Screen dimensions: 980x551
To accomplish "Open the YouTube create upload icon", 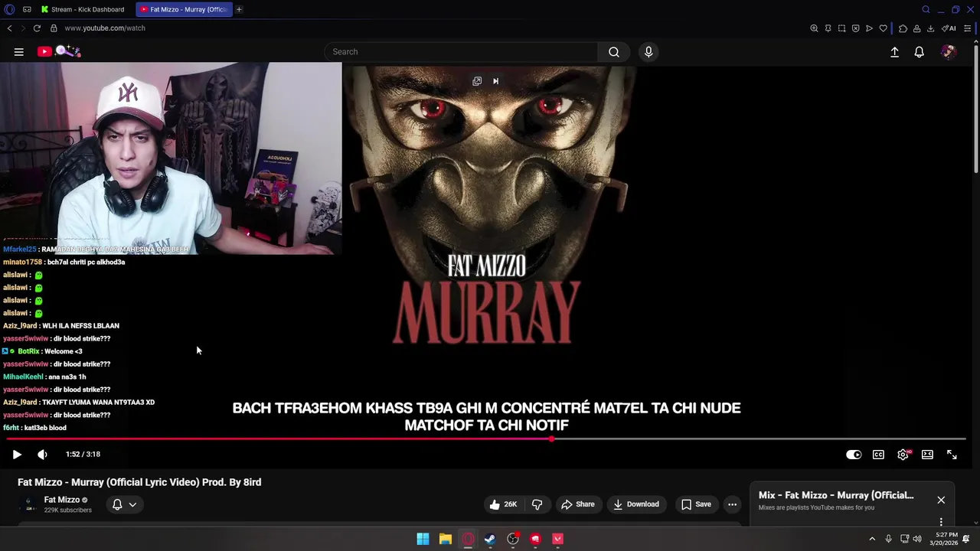I will (894, 52).
